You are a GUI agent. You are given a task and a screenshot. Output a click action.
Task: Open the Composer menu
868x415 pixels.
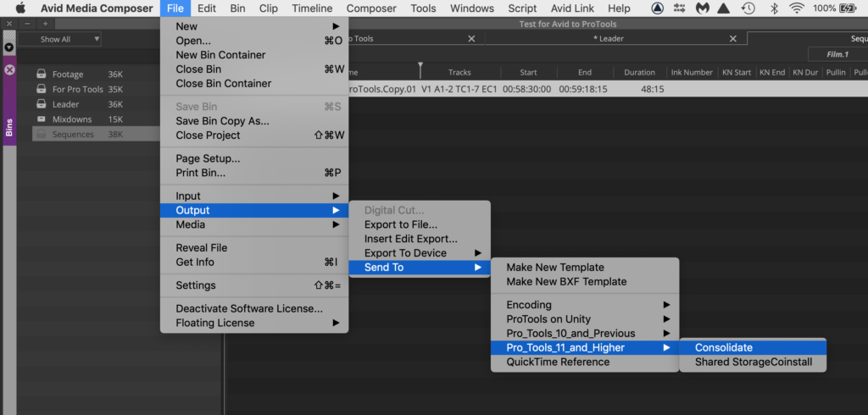pyautogui.click(x=371, y=8)
